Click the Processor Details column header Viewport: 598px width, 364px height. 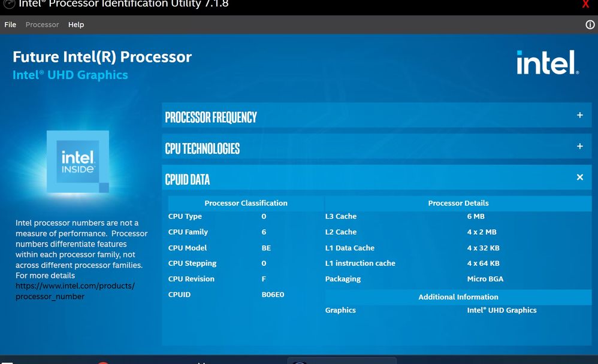pyautogui.click(x=458, y=203)
